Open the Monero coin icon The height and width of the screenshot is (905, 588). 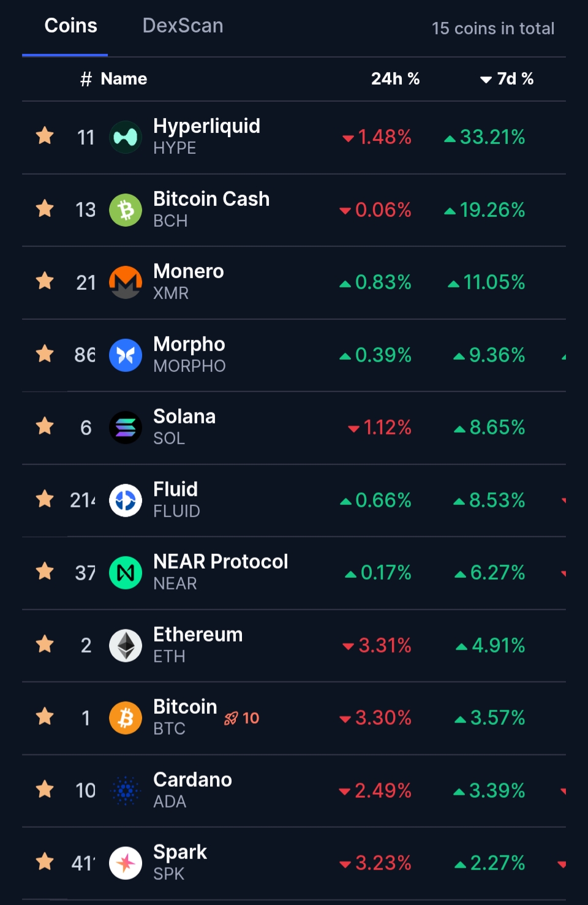point(126,282)
